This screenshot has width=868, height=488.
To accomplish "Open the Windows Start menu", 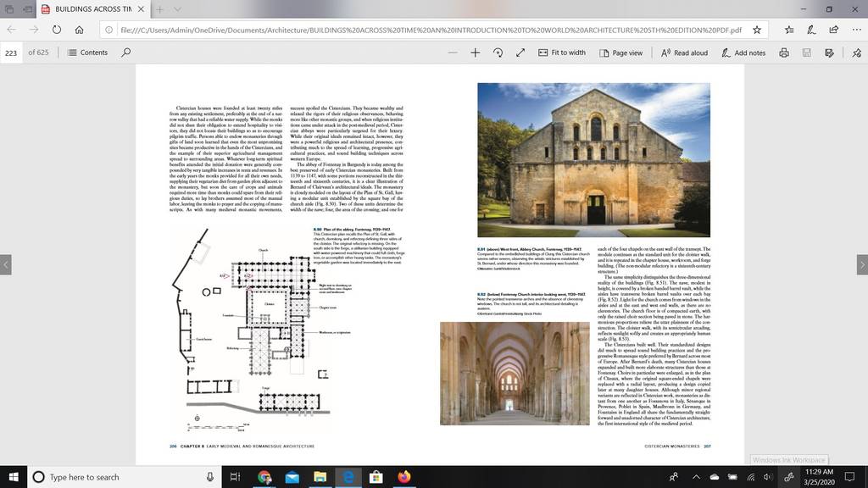I will 14,477.
